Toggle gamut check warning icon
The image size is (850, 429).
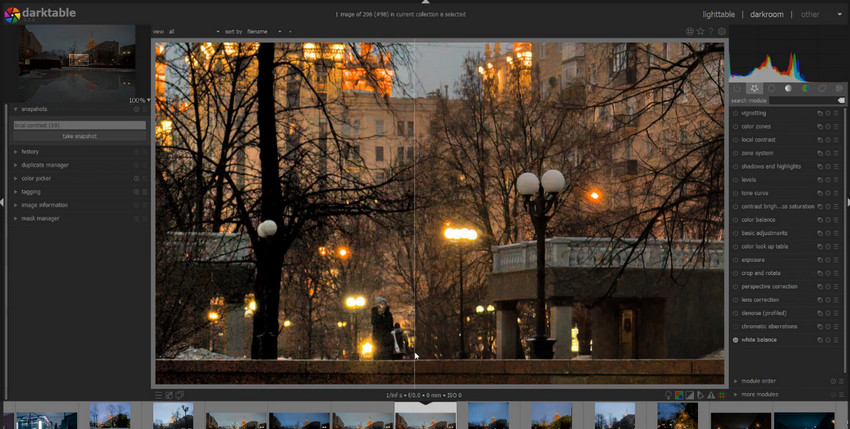click(711, 395)
